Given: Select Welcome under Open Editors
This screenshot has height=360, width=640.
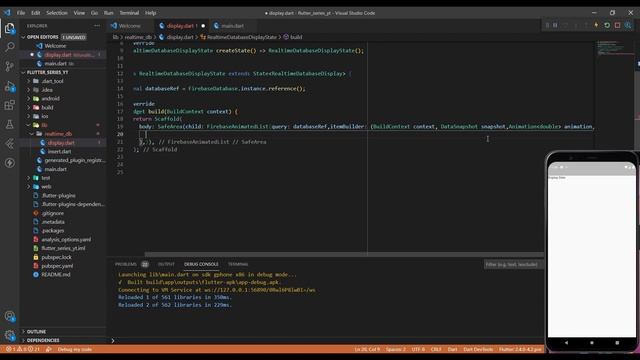Looking at the screenshot, I should (x=55, y=46).
